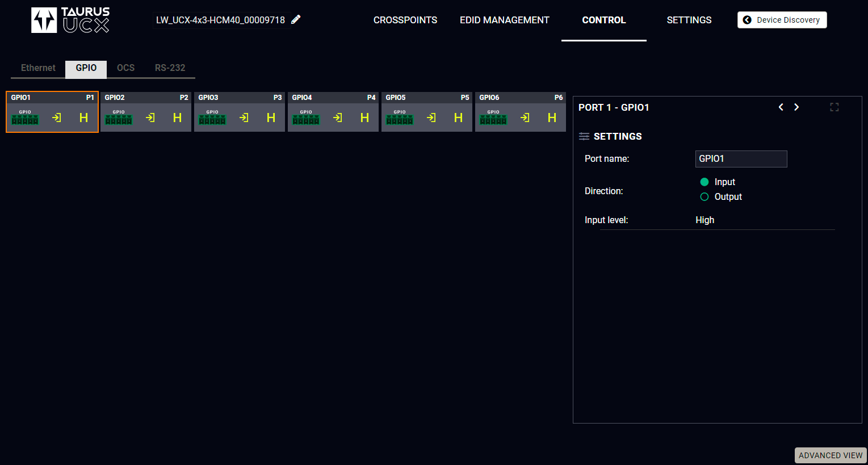Open the Crosspoints menu
Screen dimensions: 868x465
pyautogui.click(x=405, y=20)
